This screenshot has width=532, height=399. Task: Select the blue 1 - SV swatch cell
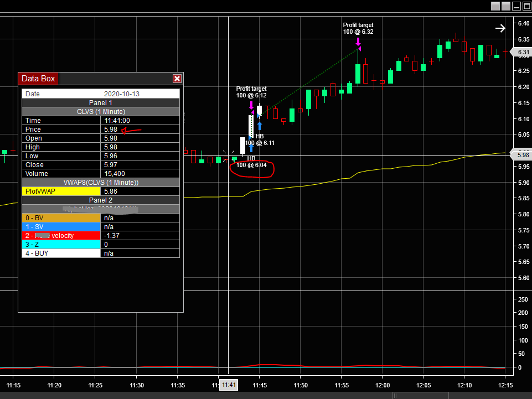point(61,227)
